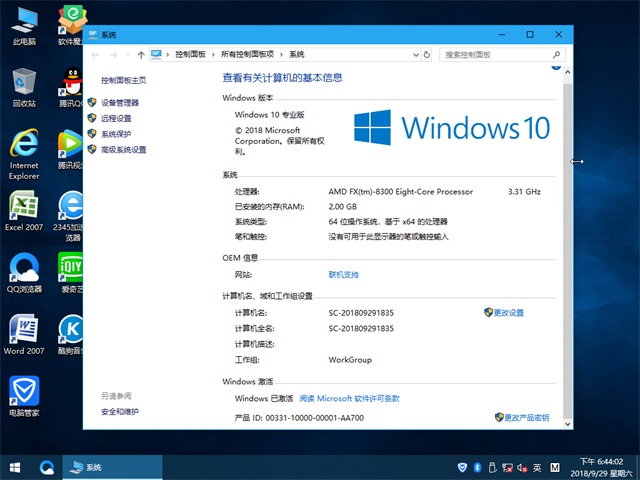The image size is (640, 480).
Task: Click the up-folder arrow in navigation bar
Action: click(x=141, y=54)
